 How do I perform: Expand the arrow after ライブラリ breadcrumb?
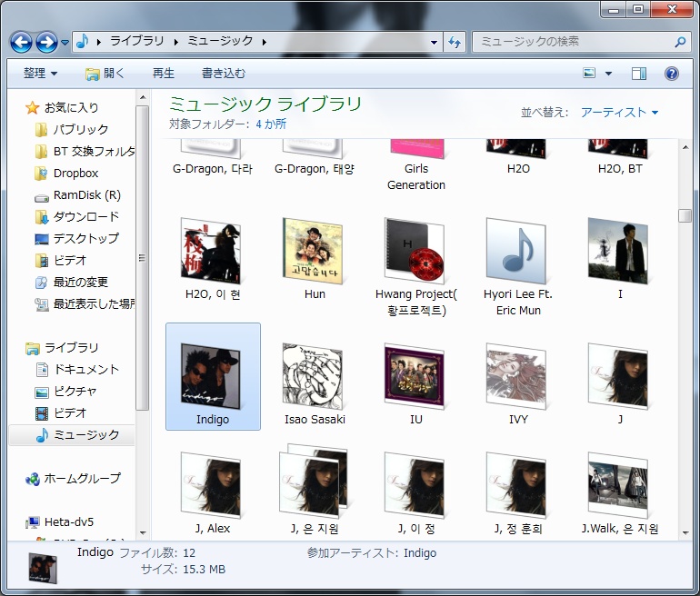[x=175, y=42]
